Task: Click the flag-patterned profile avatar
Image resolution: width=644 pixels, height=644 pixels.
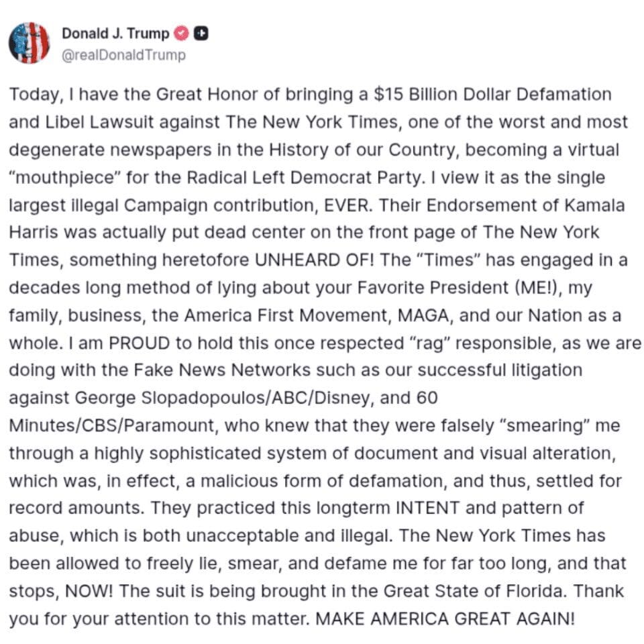Action: (x=29, y=43)
